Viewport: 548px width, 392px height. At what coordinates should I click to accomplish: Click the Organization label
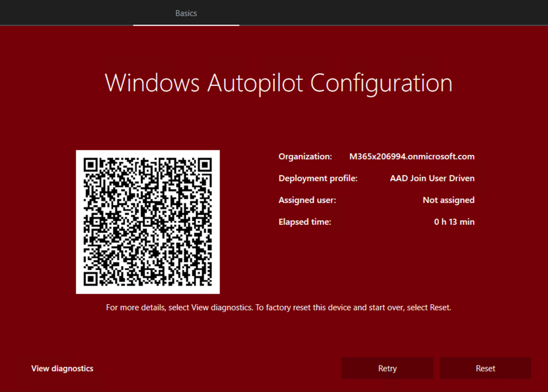pyautogui.click(x=305, y=156)
